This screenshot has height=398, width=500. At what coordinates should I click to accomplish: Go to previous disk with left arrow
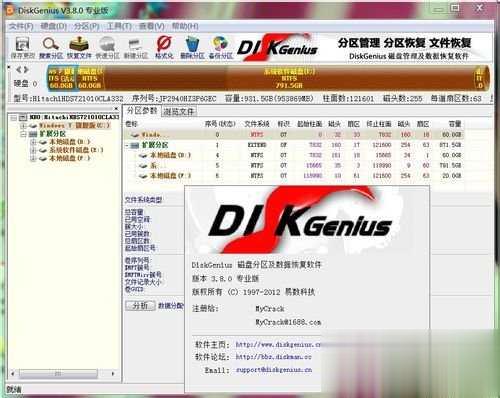[x=18, y=70]
